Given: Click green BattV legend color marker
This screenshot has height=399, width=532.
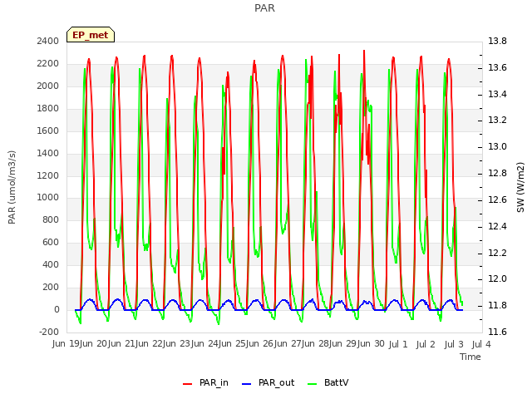Looking at the screenshot, I should pos(313,384).
